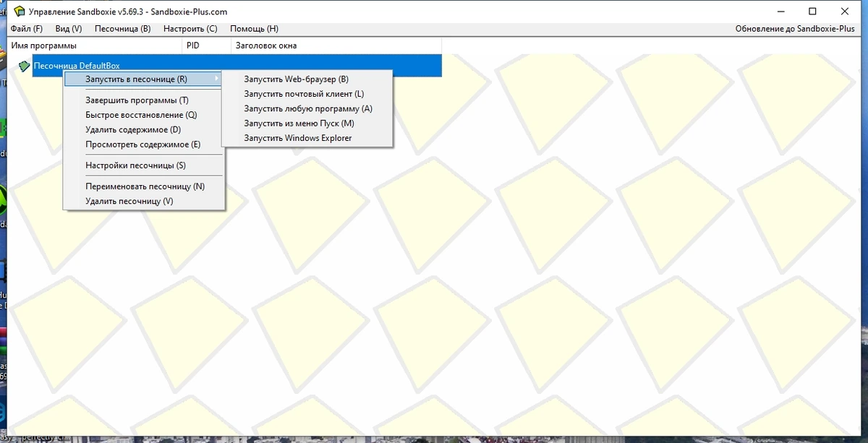Open the Настроить (C) menu
Screen dimensions: 868x443
tap(190, 29)
